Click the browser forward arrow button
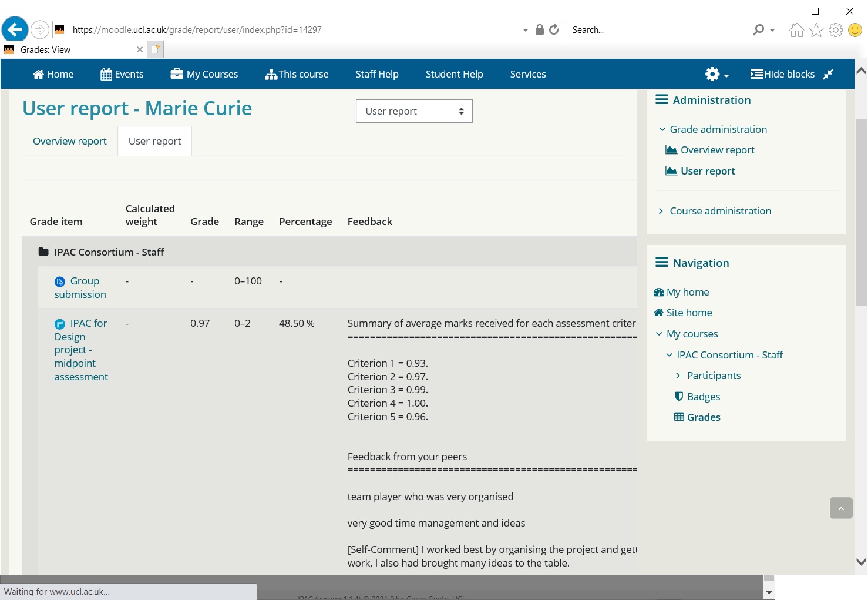This screenshot has height=600, width=868. click(x=39, y=29)
